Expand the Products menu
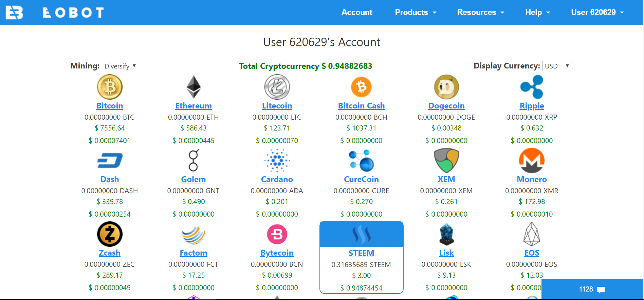Image resolution: width=644 pixels, height=300 pixels. (x=416, y=13)
